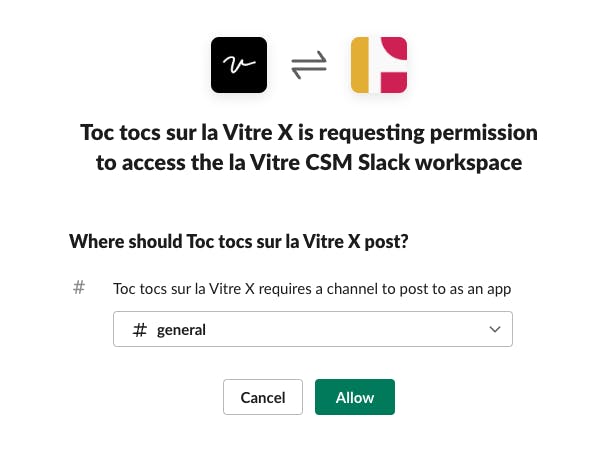The image size is (614, 469).
Task: Click the la Vitre CSM workspace logo
Action: 379,65
